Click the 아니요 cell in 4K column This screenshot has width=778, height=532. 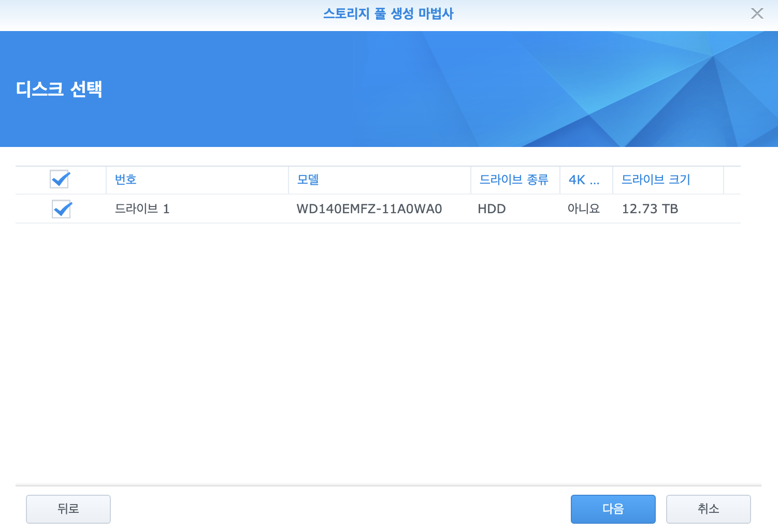pos(584,209)
